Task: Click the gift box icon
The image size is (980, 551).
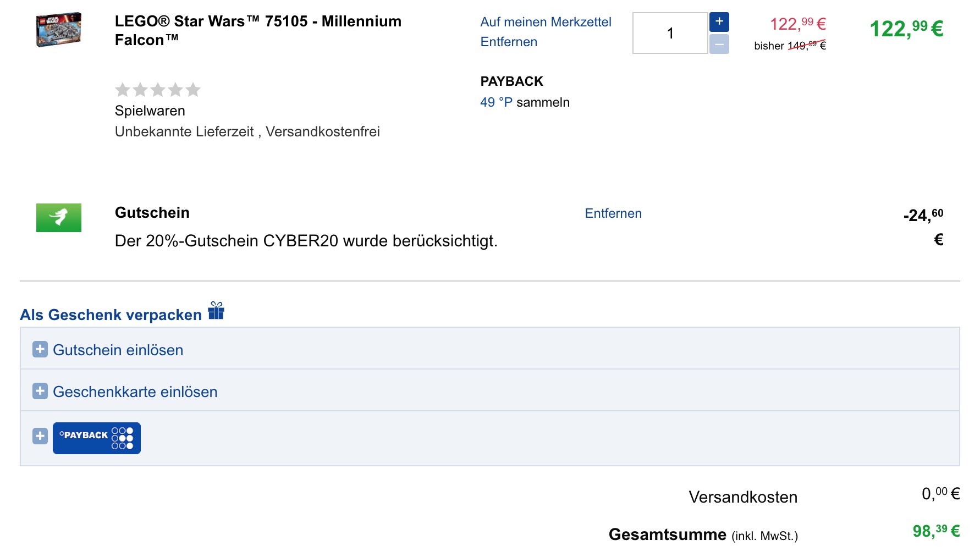Action: click(216, 311)
